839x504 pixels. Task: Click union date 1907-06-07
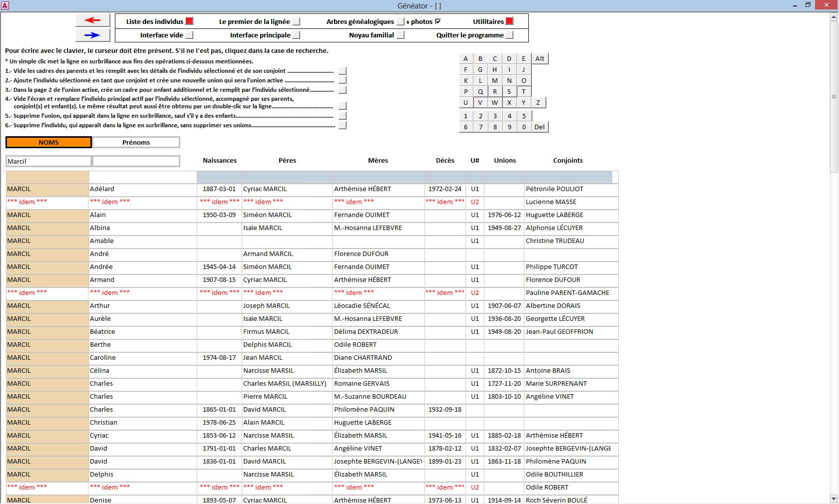(504, 306)
